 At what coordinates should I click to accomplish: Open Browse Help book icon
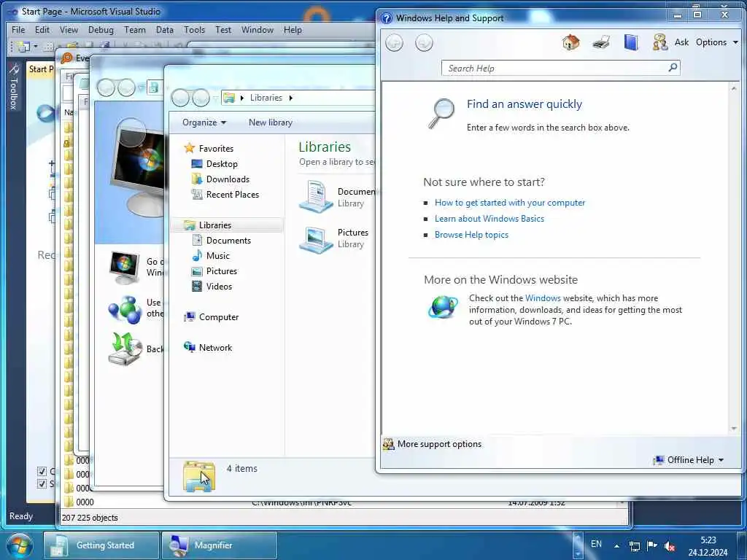(x=631, y=42)
